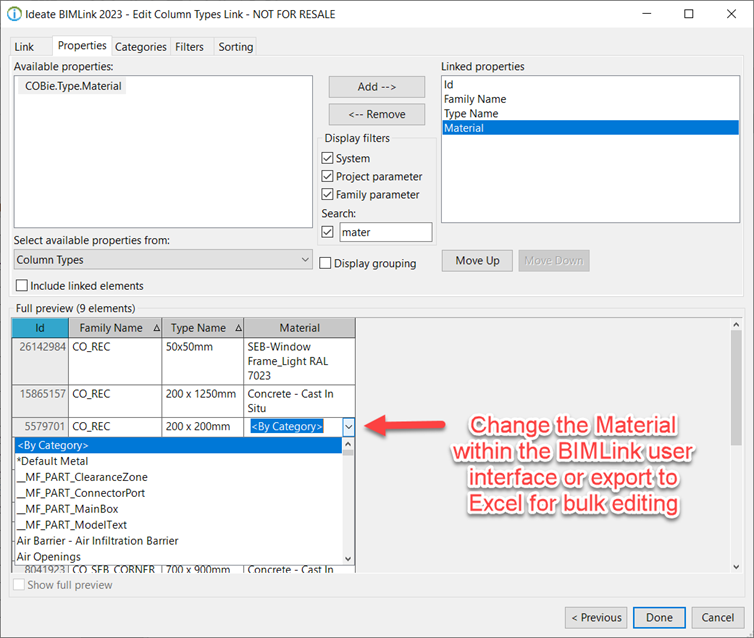Viewport: 754px width, 638px height.
Task: Choose Air Openings material
Action: pos(178,556)
